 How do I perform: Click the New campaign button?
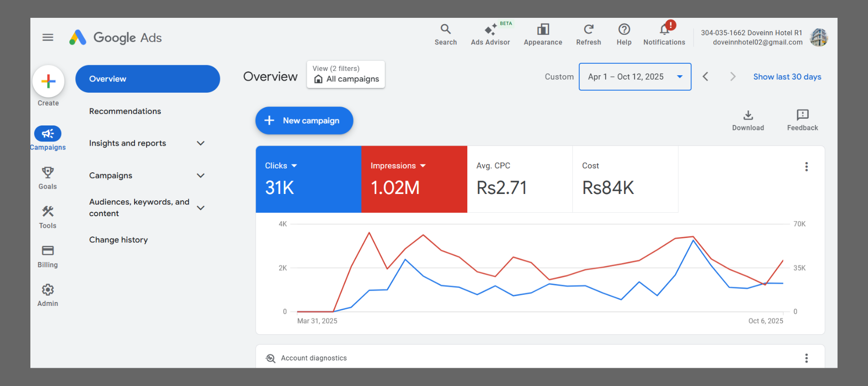pos(304,121)
